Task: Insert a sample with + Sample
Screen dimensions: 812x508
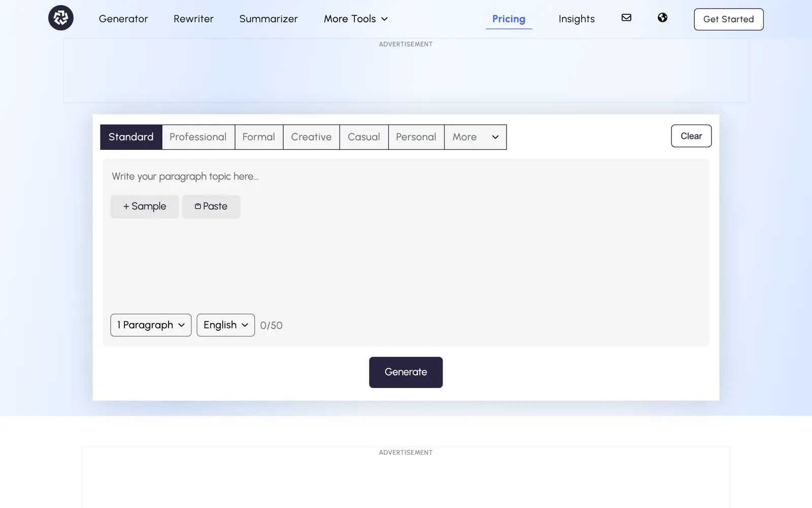Action: click(x=145, y=206)
